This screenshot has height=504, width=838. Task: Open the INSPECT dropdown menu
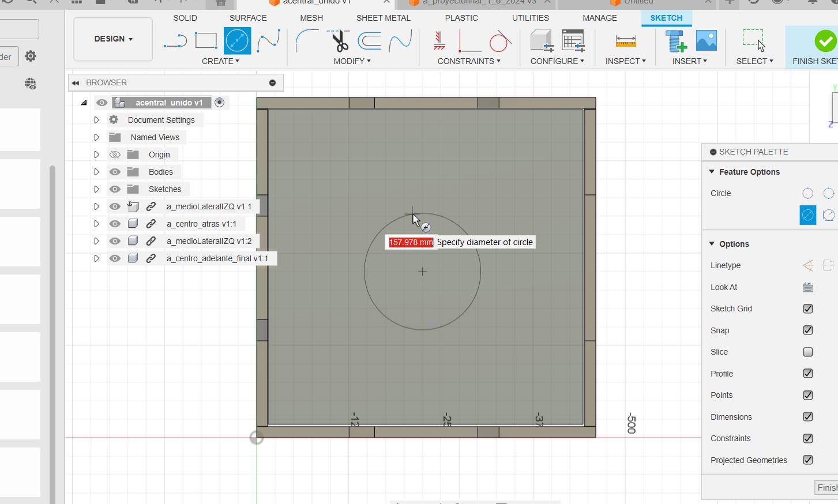click(x=626, y=61)
